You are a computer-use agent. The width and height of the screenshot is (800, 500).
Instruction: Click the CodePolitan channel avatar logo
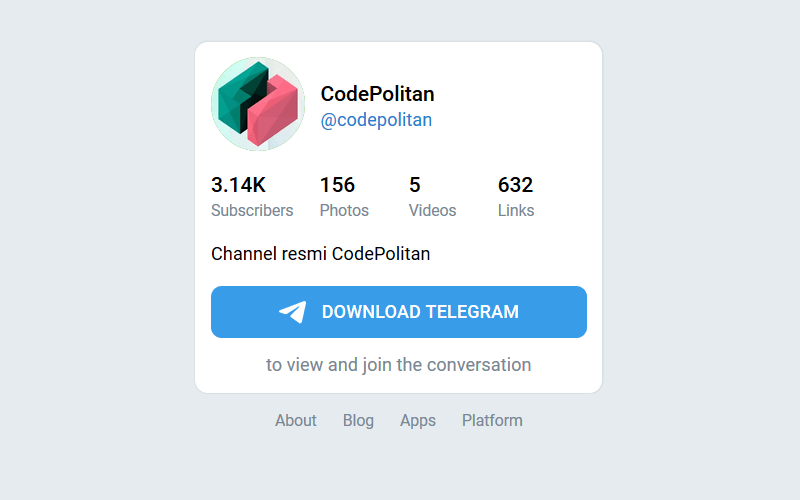(x=258, y=104)
